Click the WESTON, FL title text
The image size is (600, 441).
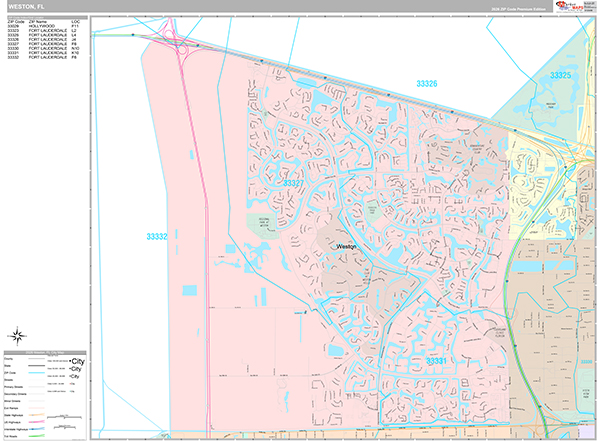click(x=26, y=7)
